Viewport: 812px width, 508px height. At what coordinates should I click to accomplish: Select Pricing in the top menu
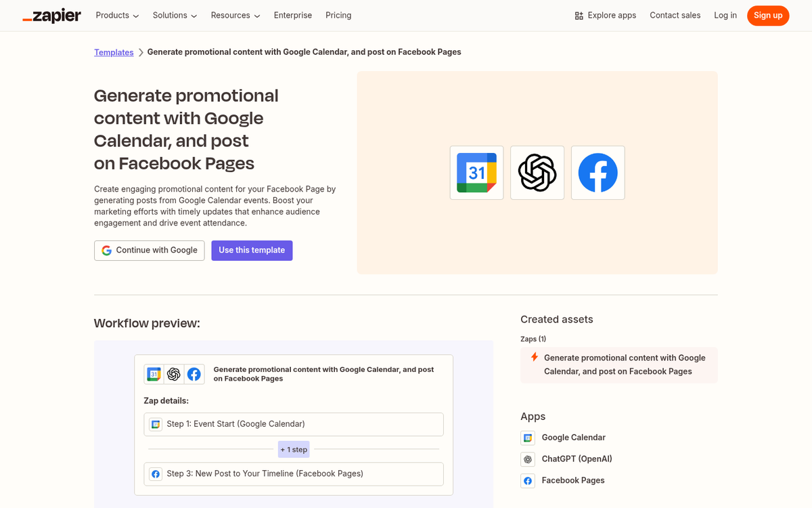pos(338,15)
